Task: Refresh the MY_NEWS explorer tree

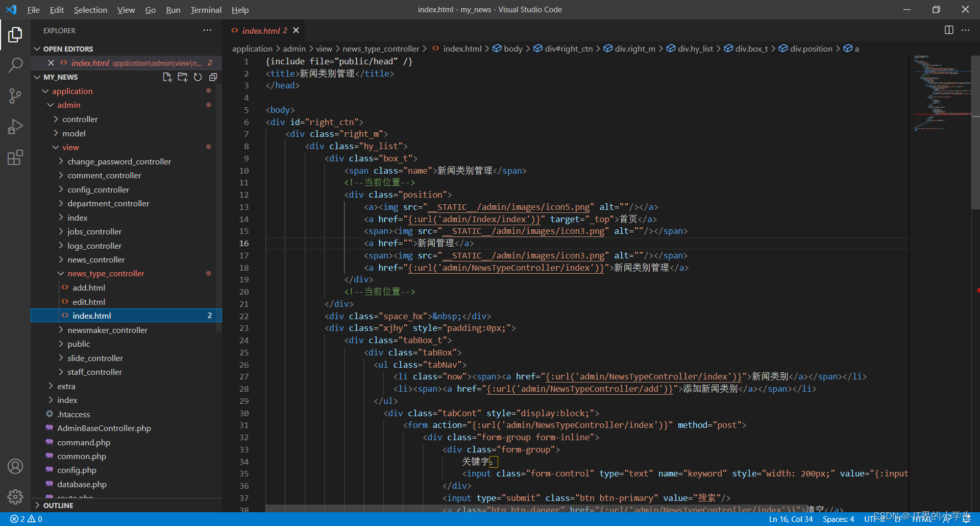Action: (x=198, y=77)
